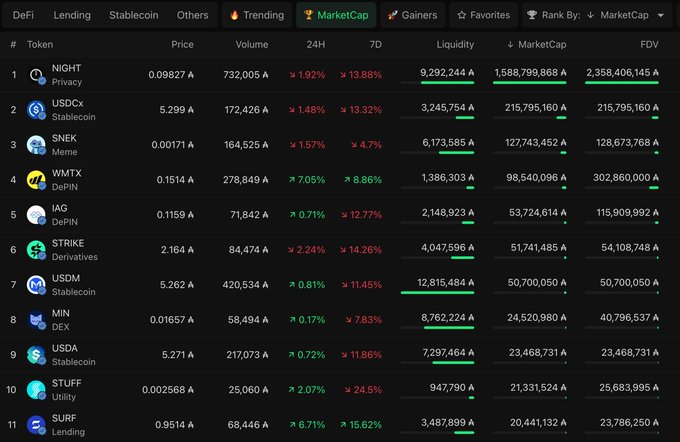Screen dimensions: 680x442
Task: Sort by the Volume column header
Action: pos(252,44)
